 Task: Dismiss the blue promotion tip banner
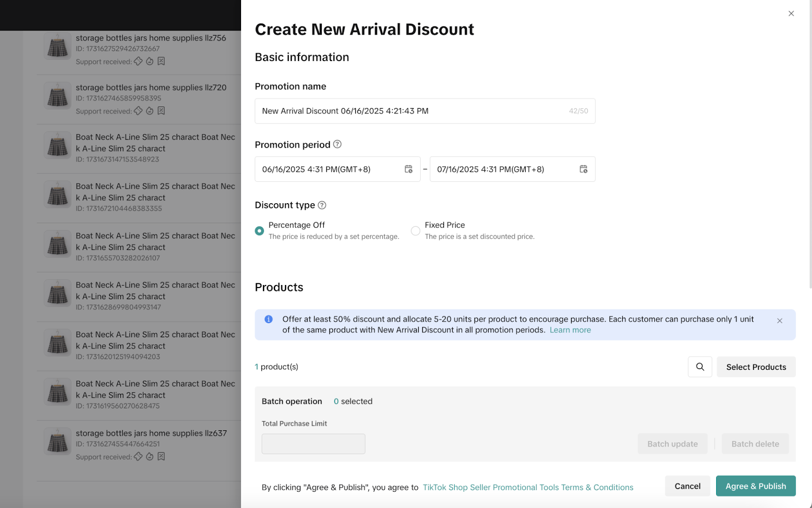780,321
